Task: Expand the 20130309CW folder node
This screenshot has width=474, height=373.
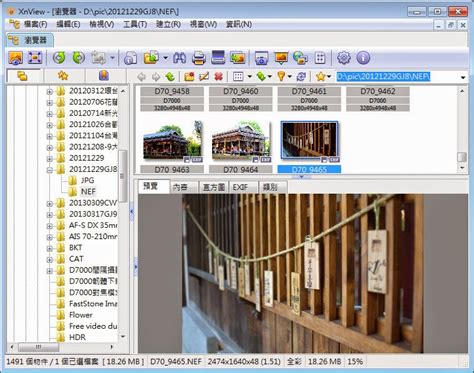Action: [x=49, y=203]
